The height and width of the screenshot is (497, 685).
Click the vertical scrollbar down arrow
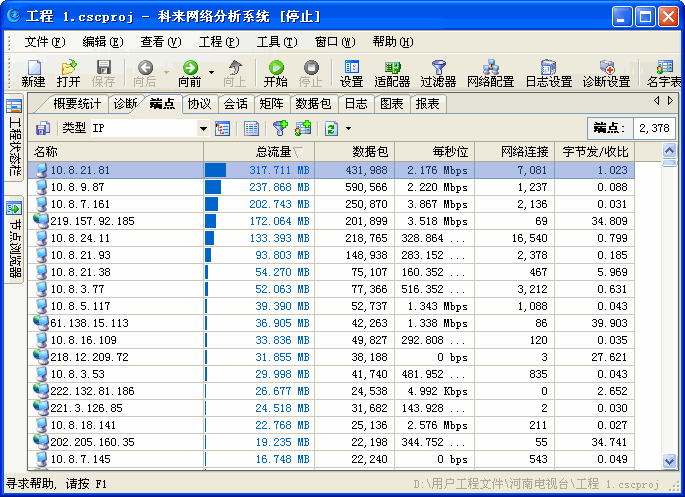click(670, 461)
